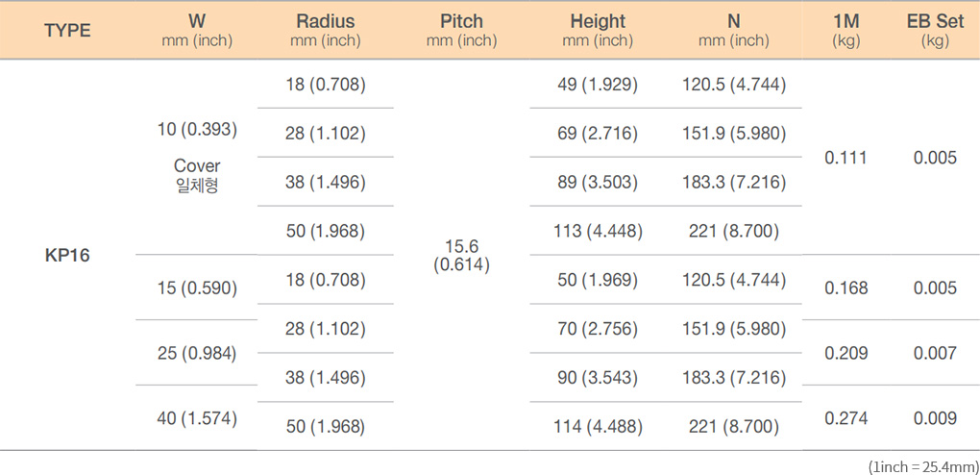Click the 1inch = 25.4mm footnote
The height and width of the screenshot is (475, 980).
pos(923,465)
